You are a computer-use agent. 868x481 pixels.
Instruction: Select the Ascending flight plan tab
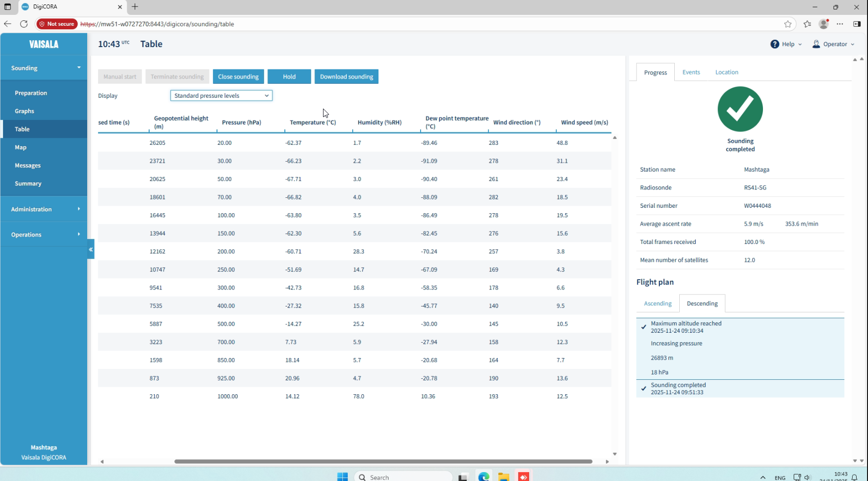tap(657, 303)
